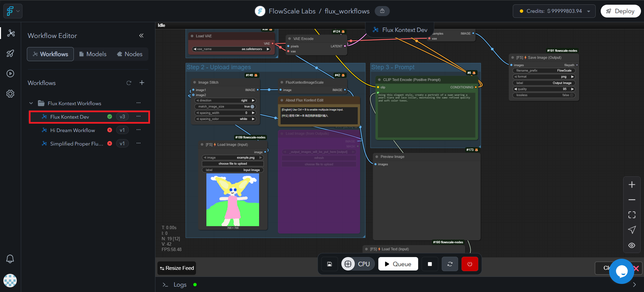644x292 pixels.
Task: Change format value in Save Image node
Action: pos(544,77)
